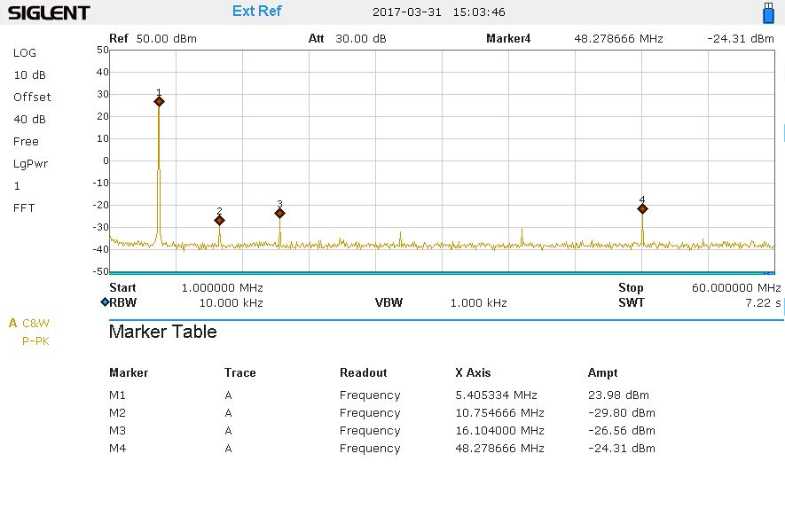The height and width of the screenshot is (532, 785).
Task: Click the USB storage icon
Action: click(768, 13)
